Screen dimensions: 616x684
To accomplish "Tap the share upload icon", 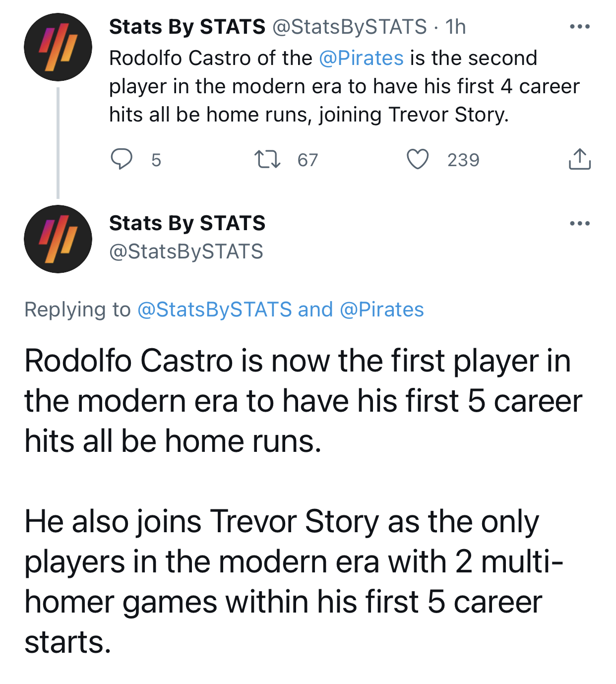I will [579, 159].
